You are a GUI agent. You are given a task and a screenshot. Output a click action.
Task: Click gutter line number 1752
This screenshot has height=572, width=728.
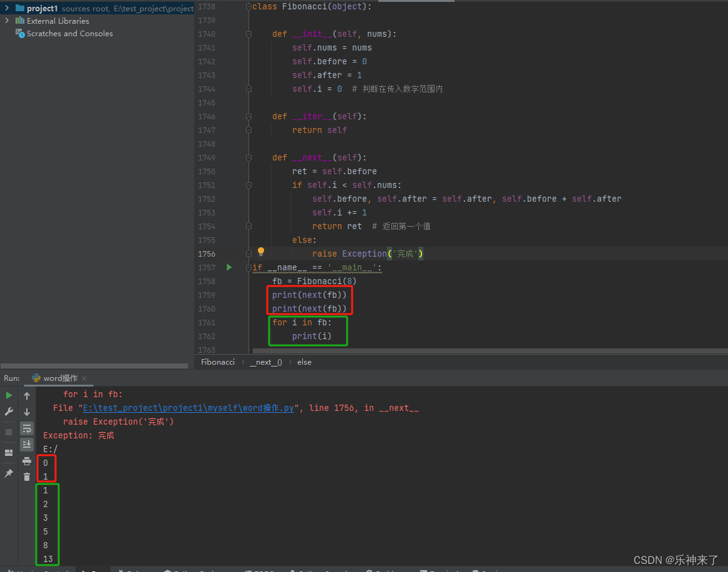(207, 199)
